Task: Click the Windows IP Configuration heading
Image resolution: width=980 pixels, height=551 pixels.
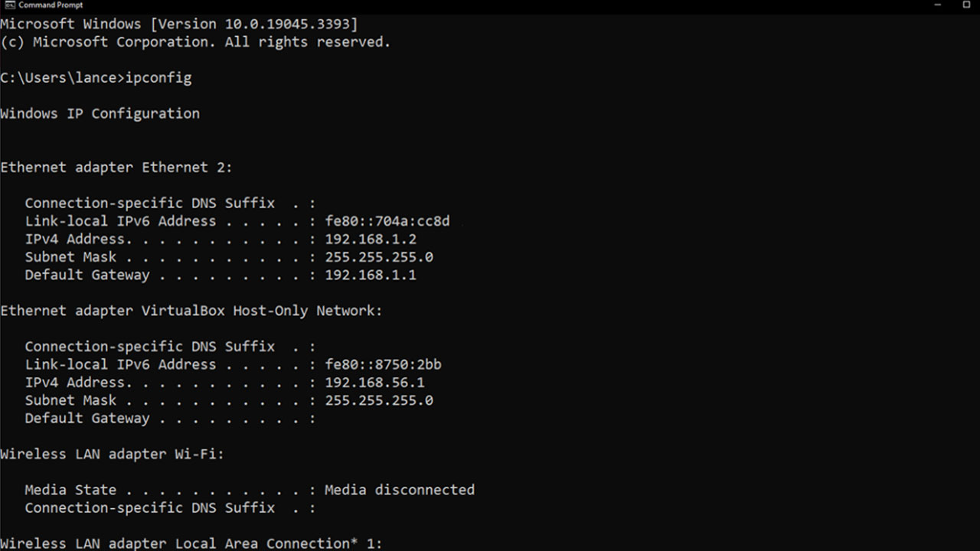Action: click(100, 113)
